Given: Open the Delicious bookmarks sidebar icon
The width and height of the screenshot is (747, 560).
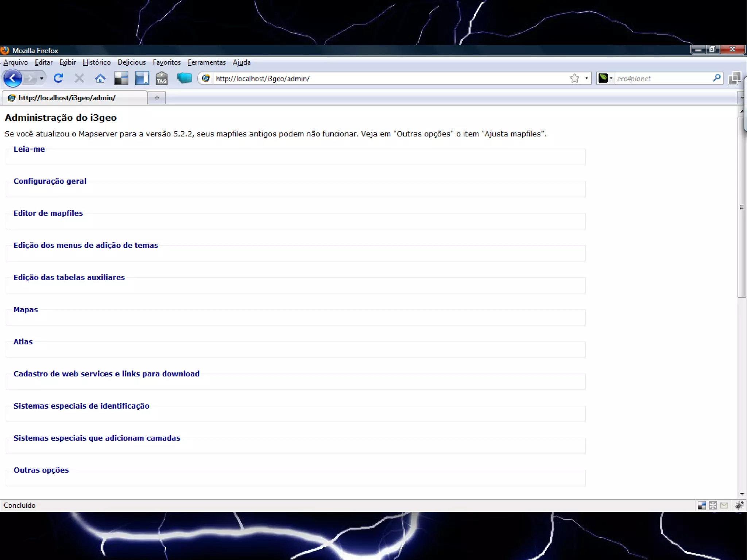Looking at the screenshot, I should click(x=142, y=78).
